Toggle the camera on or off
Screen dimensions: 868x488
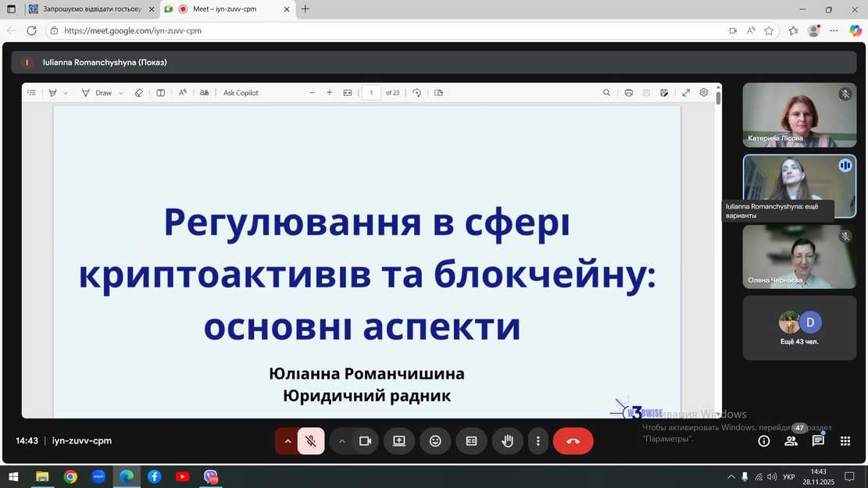(x=365, y=441)
